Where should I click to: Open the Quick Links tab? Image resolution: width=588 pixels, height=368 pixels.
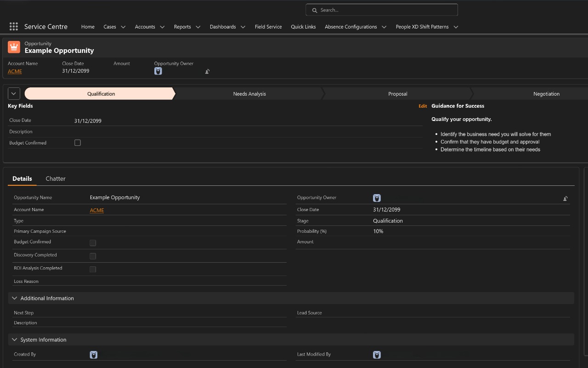[303, 27]
